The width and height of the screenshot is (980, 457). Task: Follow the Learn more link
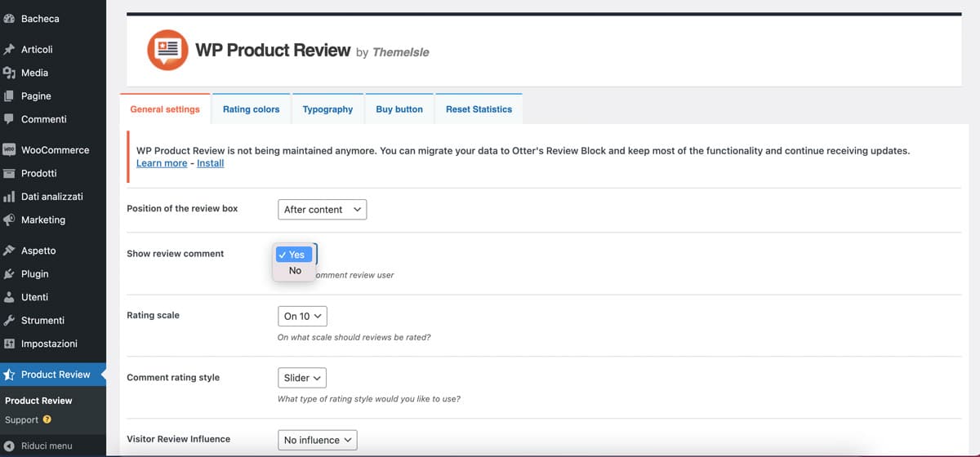click(162, 163)
